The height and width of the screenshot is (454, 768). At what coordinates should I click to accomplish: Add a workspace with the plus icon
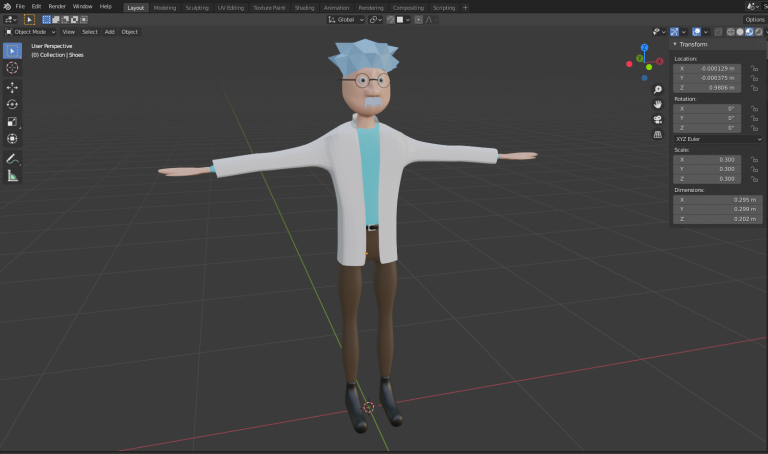pos(465,7)
